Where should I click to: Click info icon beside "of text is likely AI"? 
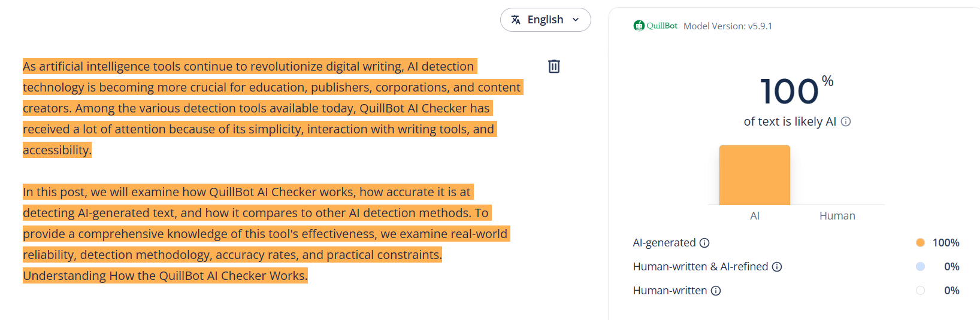point(846,121)
